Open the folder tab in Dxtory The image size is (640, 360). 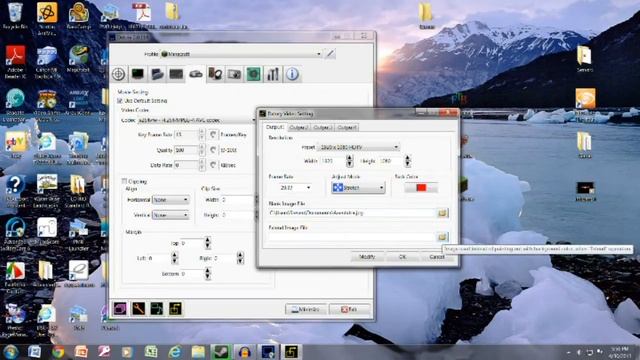pos(157,74)
